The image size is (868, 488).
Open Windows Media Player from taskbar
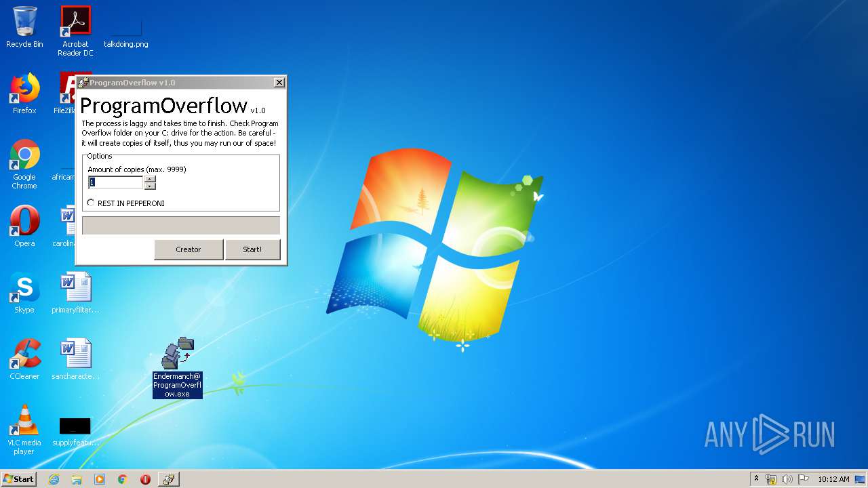100,479
